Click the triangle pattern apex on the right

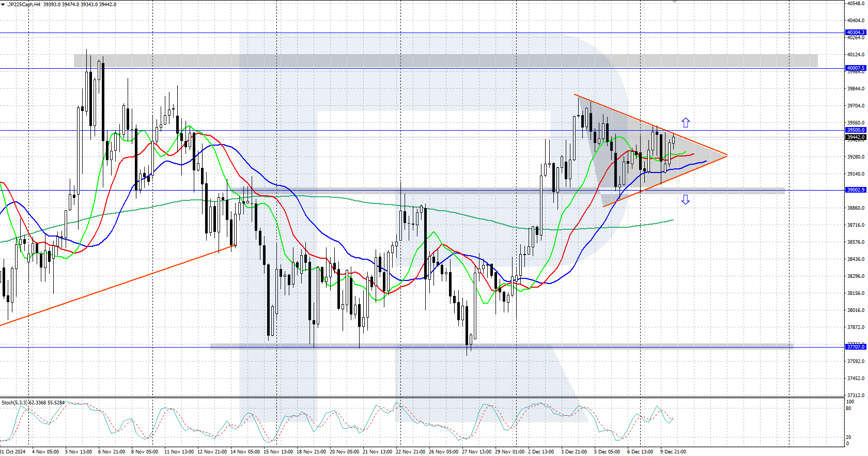click(726, 155)
